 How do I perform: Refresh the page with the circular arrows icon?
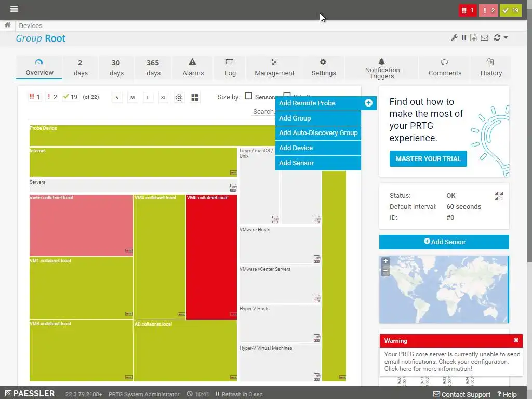coord(497,37)
